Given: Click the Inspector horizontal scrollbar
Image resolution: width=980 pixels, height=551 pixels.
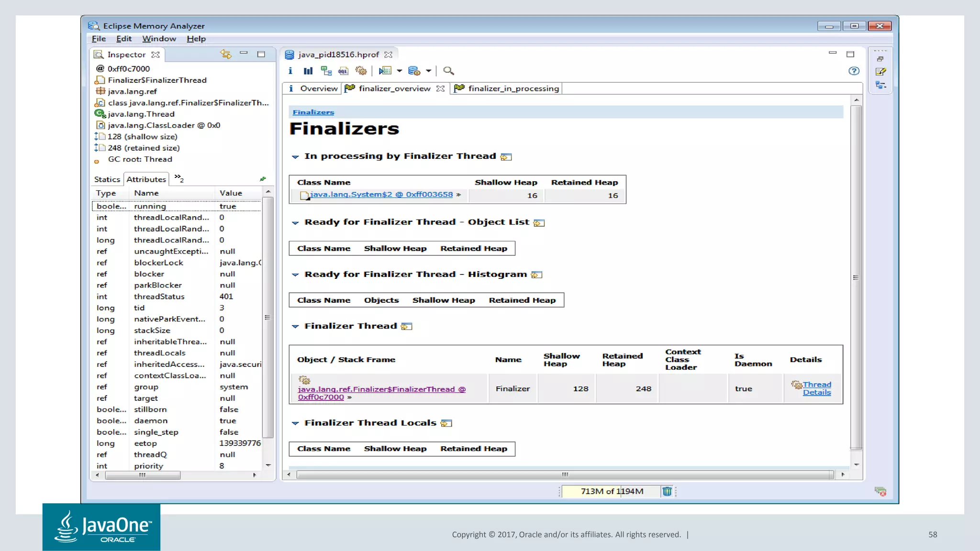Looking at the screenshot, I should point(143,475).
